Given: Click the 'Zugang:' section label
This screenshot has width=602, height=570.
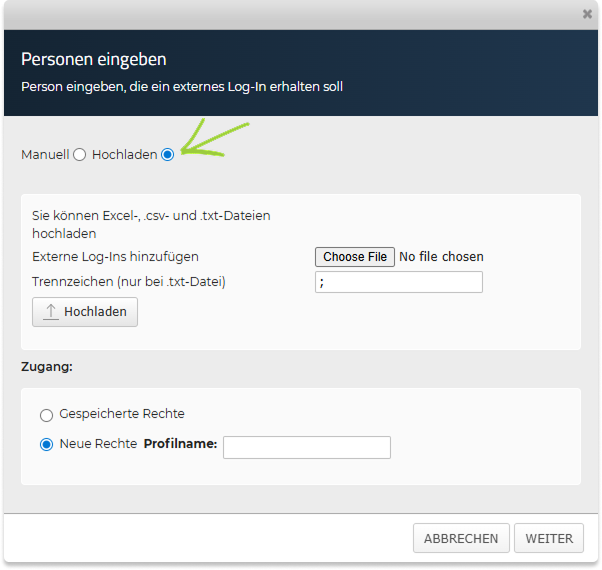Looking at the screenshot, I should coord(47,367).
